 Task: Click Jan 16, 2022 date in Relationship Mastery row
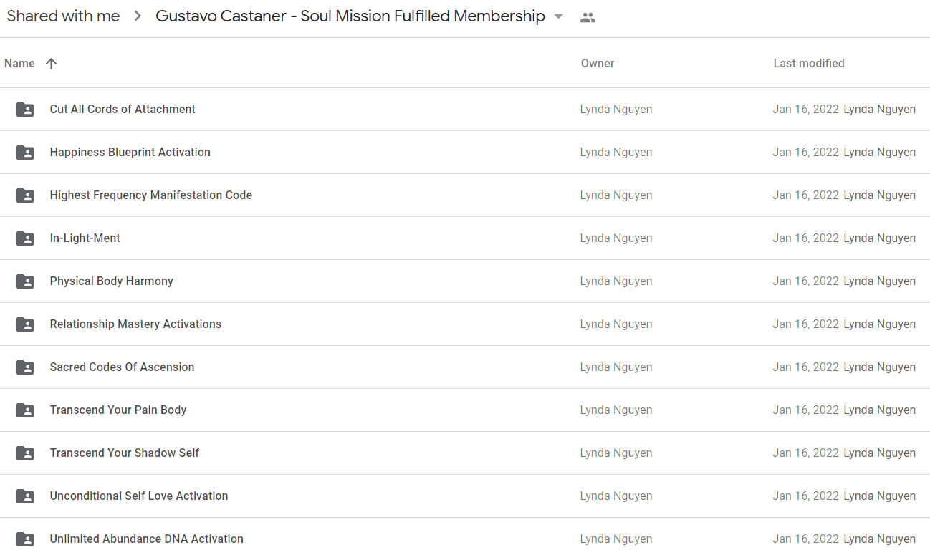click(806, 324)
